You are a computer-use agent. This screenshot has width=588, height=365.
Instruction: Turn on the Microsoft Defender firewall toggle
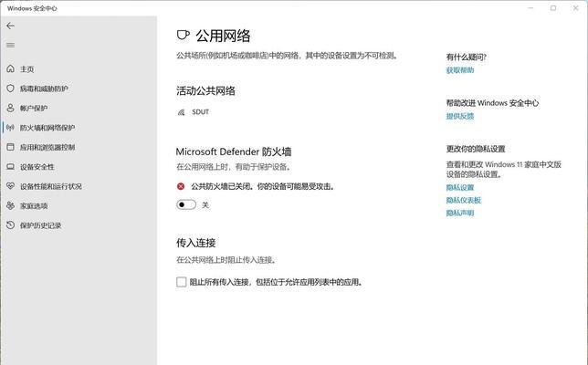pos(186,204)
